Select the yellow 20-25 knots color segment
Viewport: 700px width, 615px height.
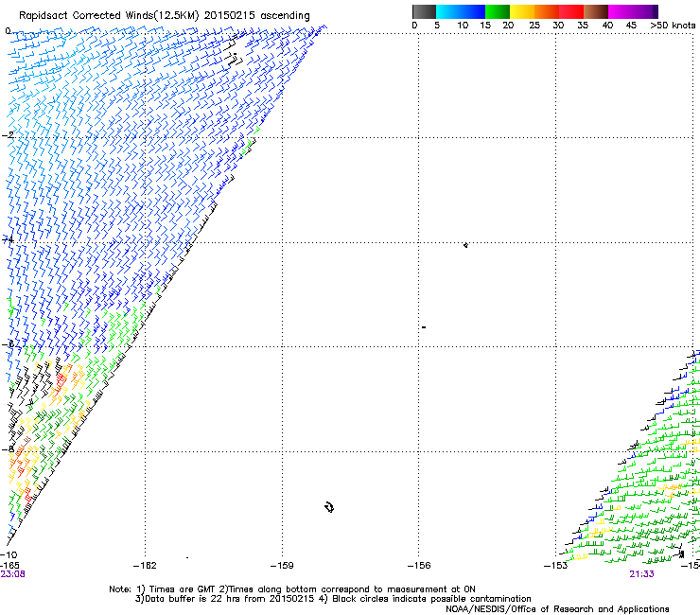(x=522, y=11)
